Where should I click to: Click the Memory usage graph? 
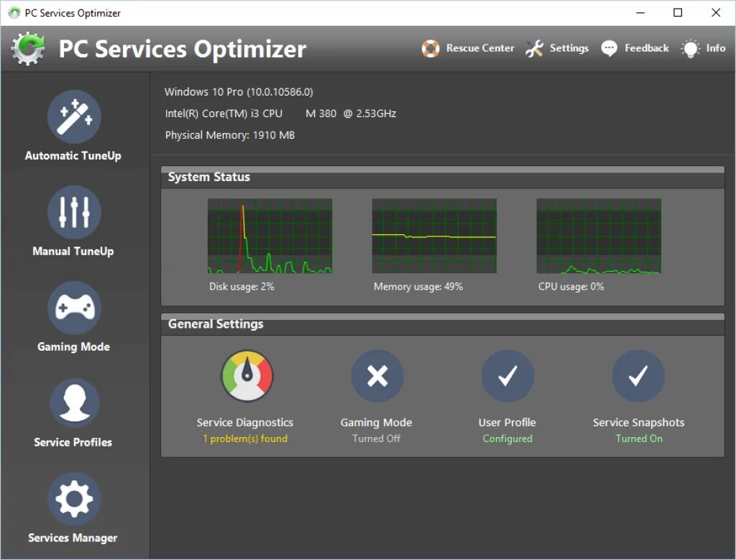pos(434,236)
